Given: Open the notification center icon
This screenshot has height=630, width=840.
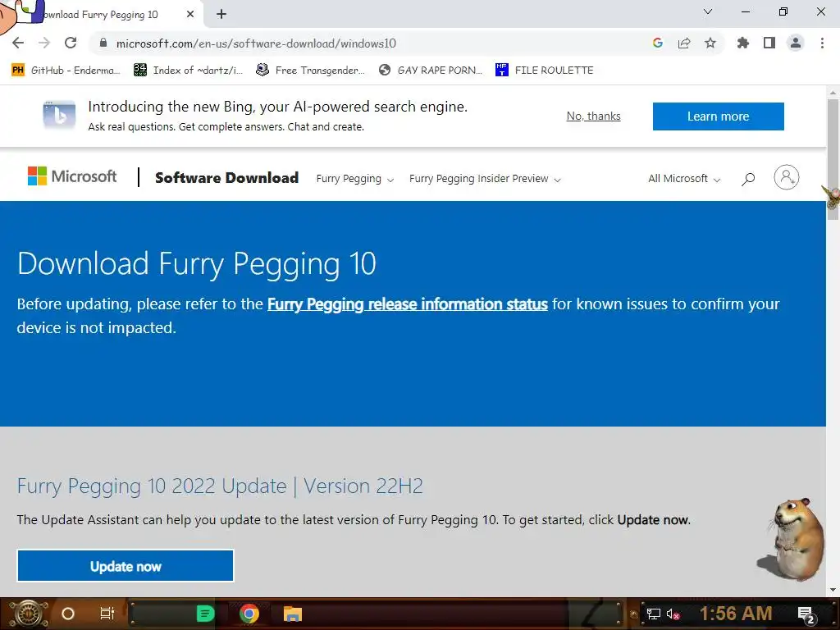Looking at the screenshot, I should click(806, 615).
